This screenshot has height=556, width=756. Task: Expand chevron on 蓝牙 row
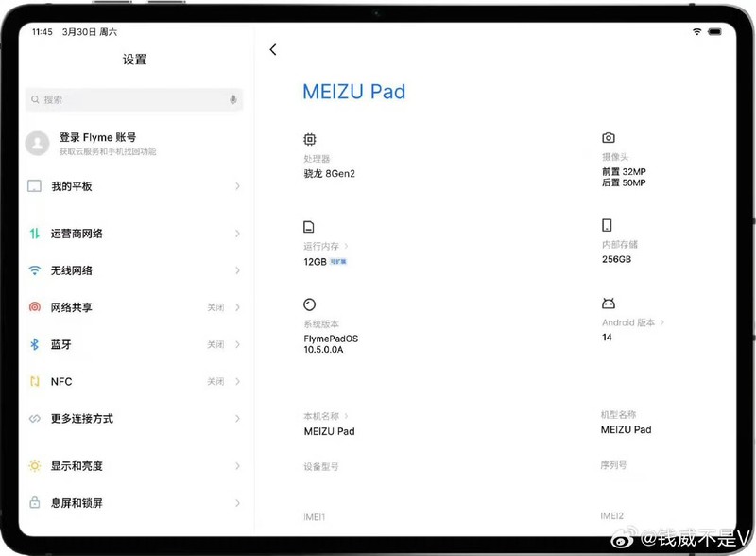point(237,344)
